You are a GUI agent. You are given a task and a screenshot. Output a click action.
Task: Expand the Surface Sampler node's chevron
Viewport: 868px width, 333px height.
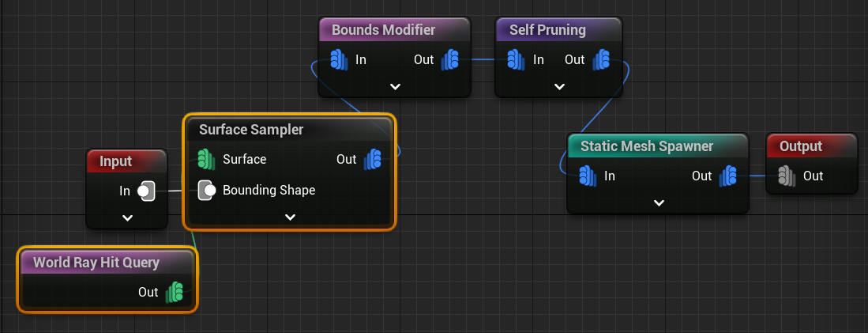click(x=289, y=217)
